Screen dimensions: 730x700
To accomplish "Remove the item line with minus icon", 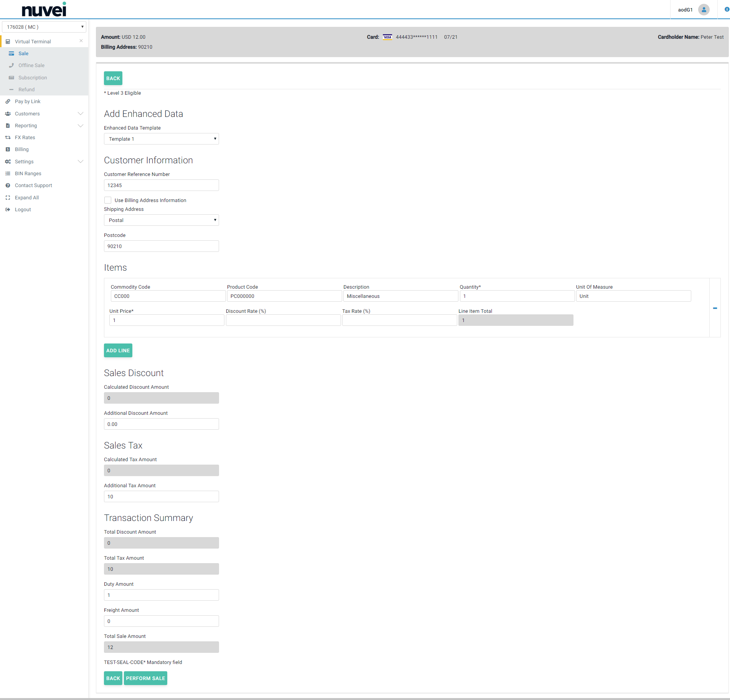I will pos(715,308).
